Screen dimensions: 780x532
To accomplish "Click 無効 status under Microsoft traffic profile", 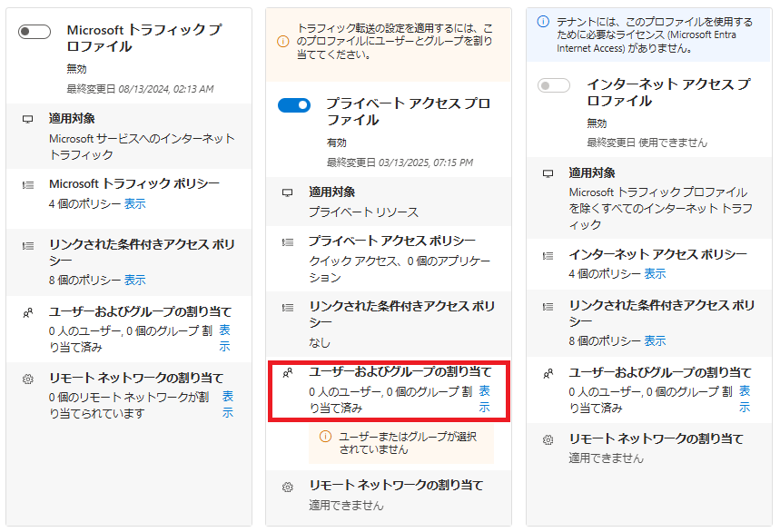I will click(76, 69).
